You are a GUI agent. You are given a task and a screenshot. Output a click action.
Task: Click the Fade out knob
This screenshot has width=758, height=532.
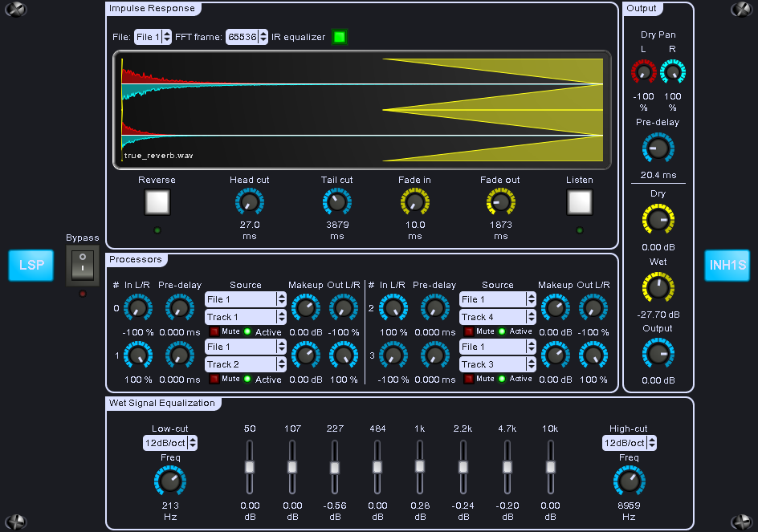500,202
